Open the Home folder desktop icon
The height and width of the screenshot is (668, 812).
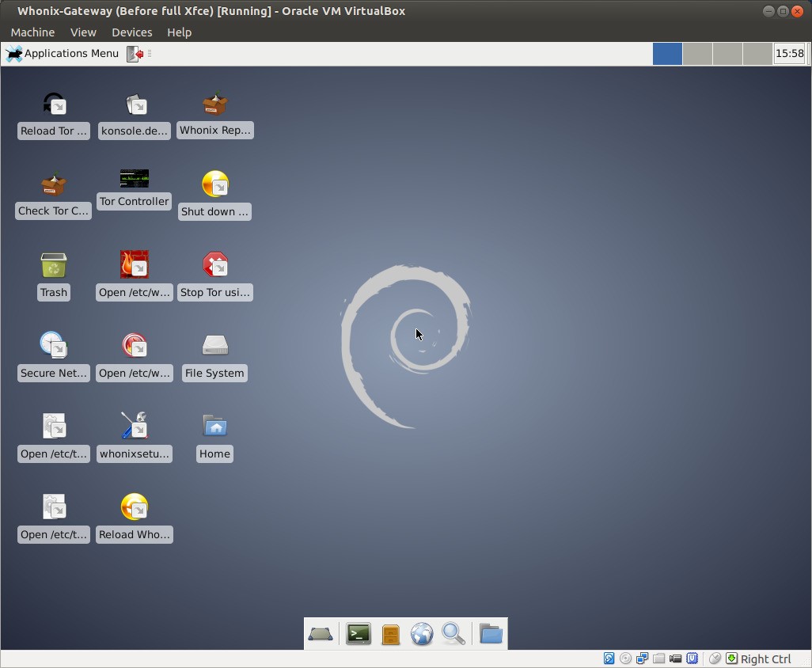pos(214,427)
